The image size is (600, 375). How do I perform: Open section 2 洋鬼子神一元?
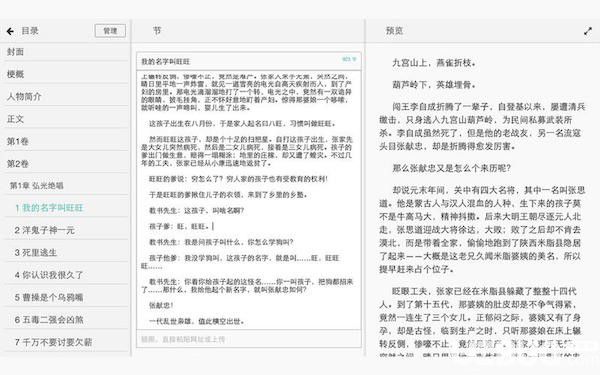click(x=67, y=230)
